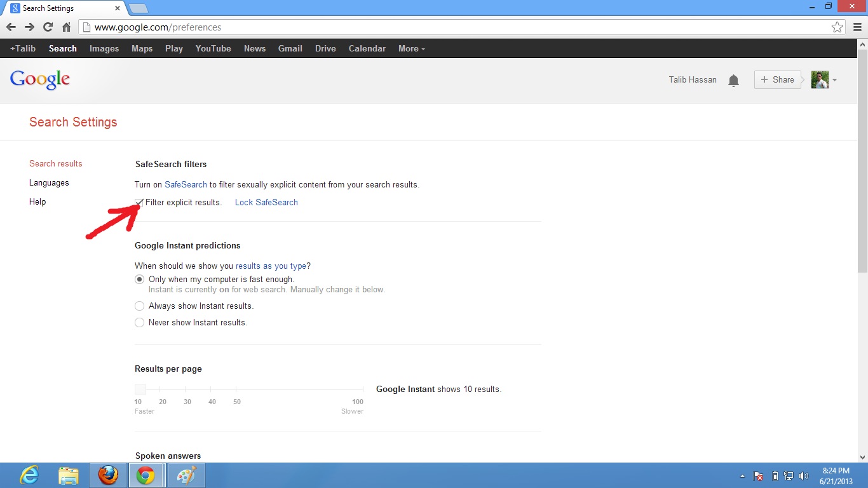Set results per page slider to 50
The height and width of the screenshot is (488, 868).
coord(236,389)
